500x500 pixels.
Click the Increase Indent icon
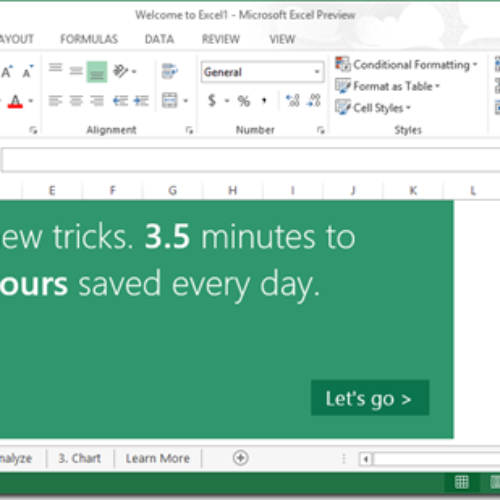(141, 100)
